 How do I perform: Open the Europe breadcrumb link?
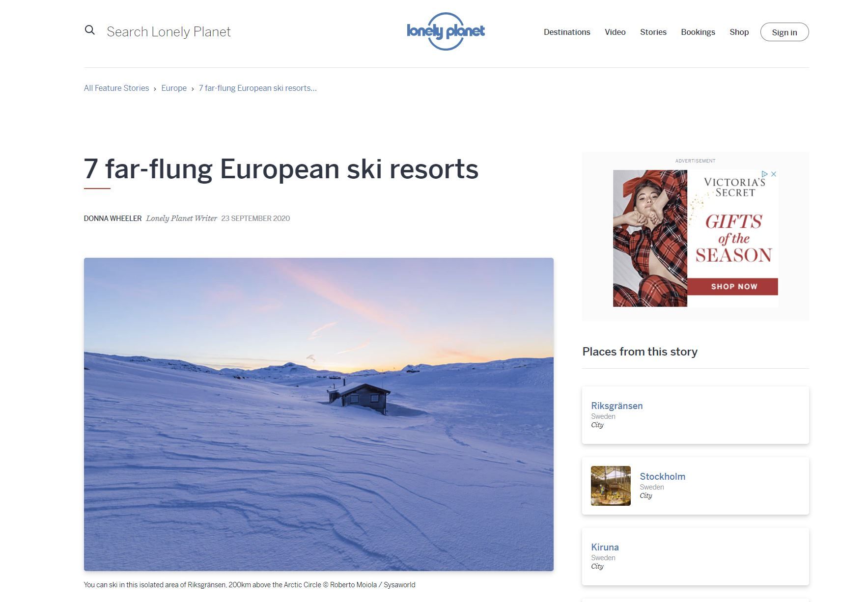point(174,88)
